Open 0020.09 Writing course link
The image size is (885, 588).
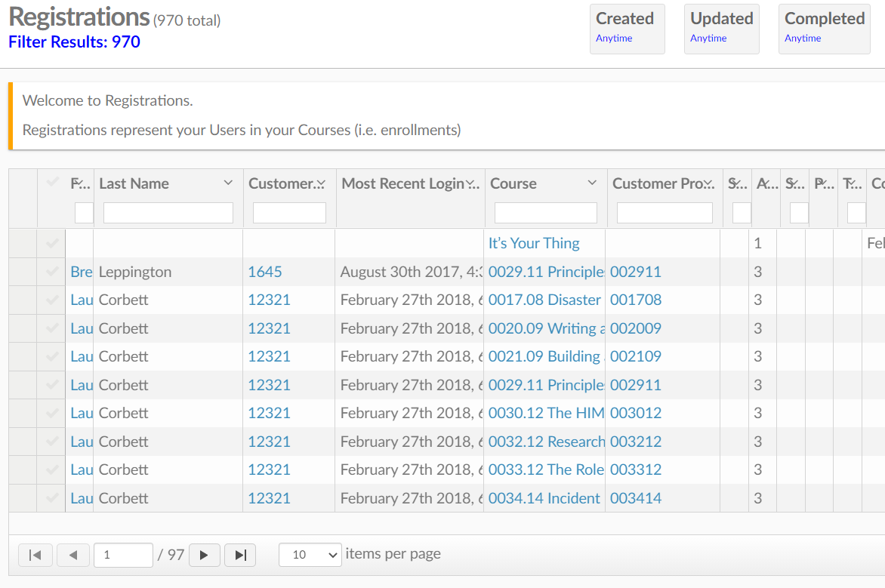(x=546, y=328)
